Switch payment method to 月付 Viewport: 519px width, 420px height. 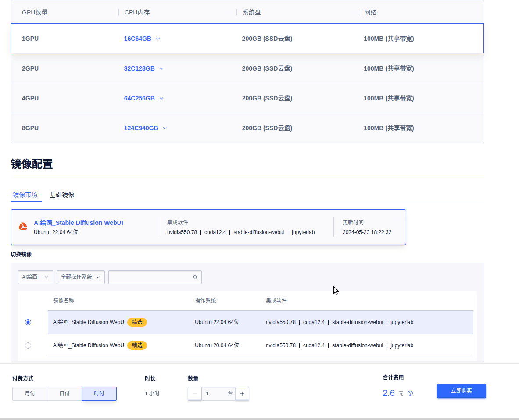(x=30, y=393)
